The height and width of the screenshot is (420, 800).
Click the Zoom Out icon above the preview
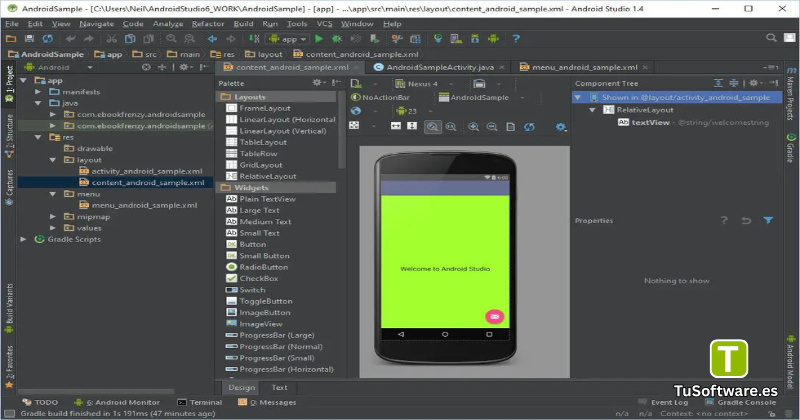coord(492,127)
